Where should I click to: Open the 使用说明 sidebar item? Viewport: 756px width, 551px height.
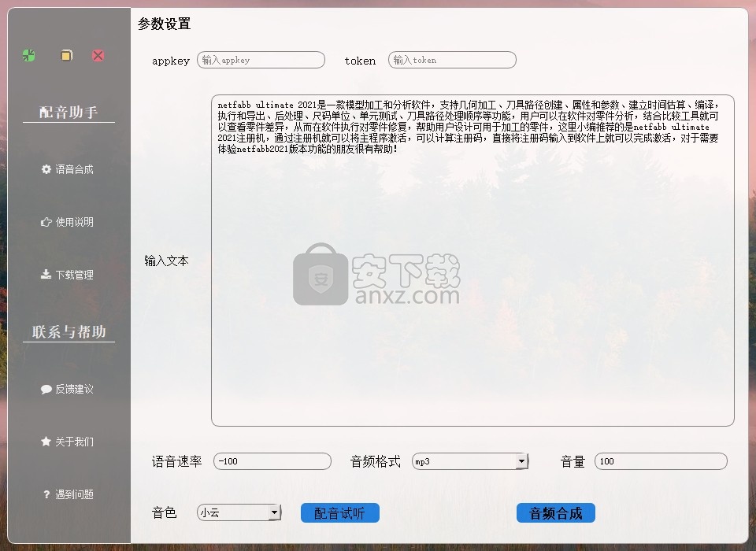[68, 222]
